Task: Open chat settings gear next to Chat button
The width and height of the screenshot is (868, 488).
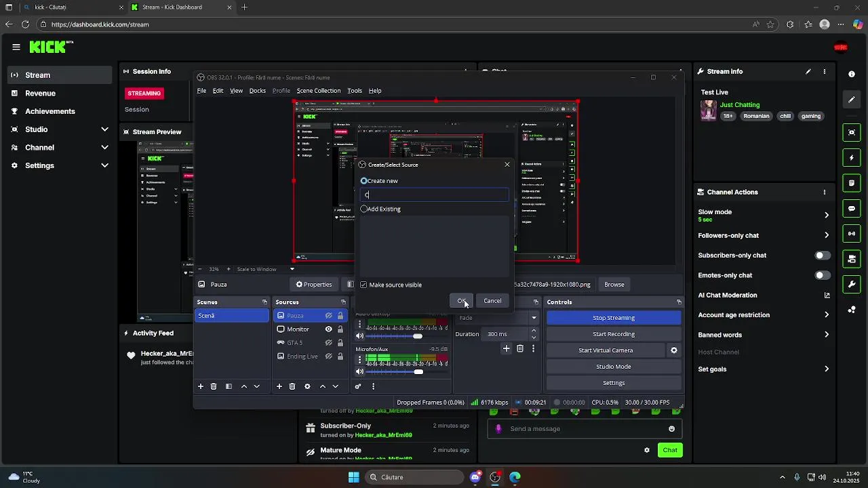Action: [647, 450]
